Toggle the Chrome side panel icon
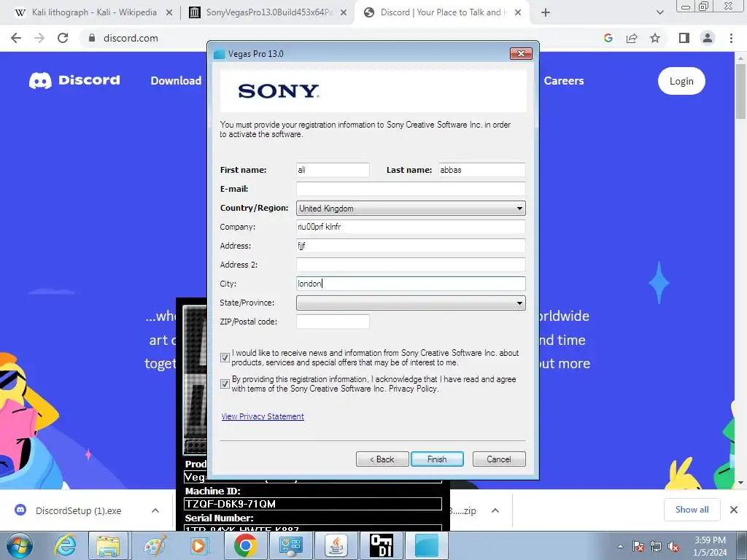The width and height of the screenshot is (747, 560). 684,38
